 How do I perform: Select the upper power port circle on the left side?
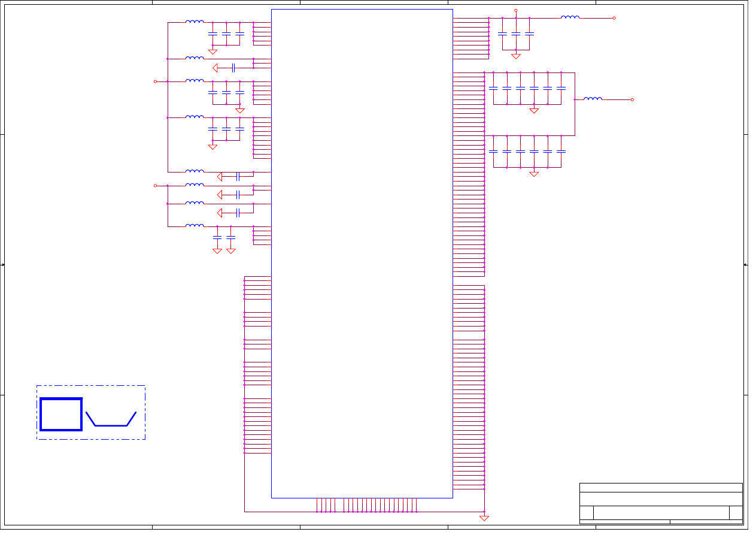155,81
